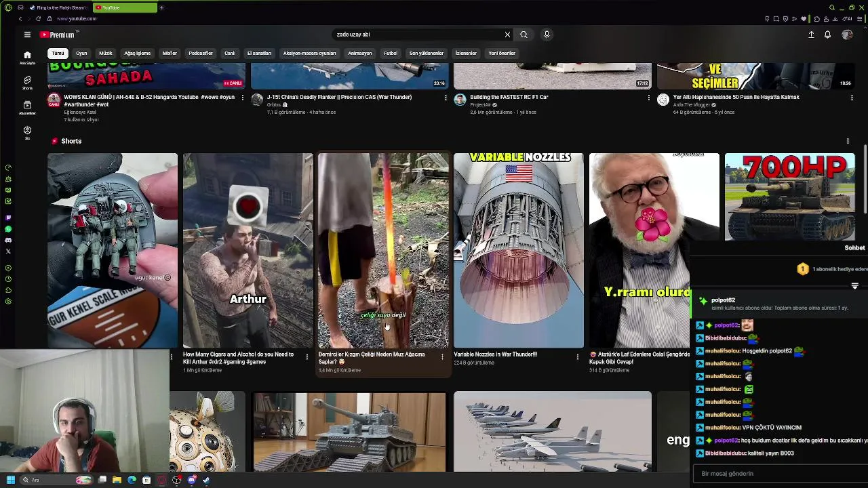
Task: Open the YouTube notifications bell
Action: [x=827, y=35]
